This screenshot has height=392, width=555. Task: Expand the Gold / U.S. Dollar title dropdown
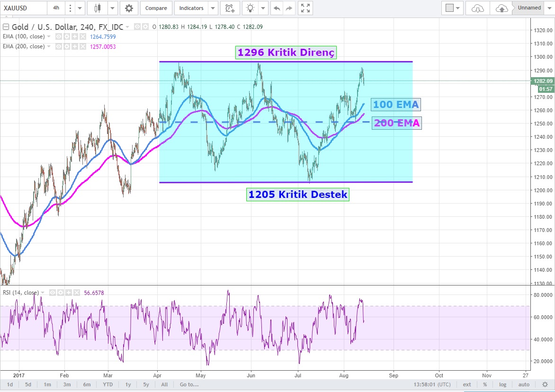127,27
